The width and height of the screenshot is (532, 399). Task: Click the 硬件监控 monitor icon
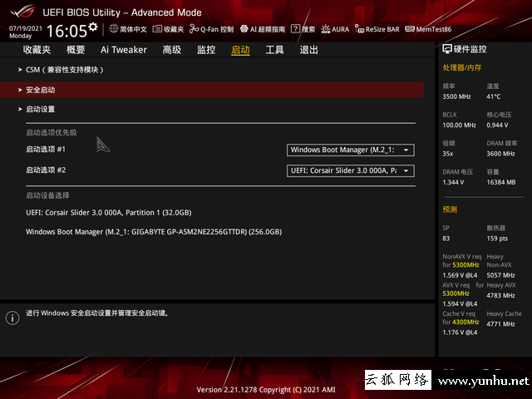coord(447,49)
